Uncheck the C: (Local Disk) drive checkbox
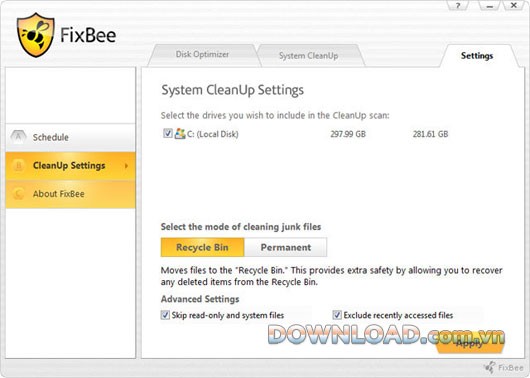 click(168, 133)
